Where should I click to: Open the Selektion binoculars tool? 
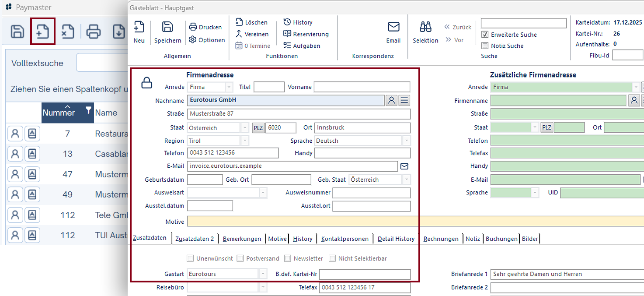click(425, 27)
